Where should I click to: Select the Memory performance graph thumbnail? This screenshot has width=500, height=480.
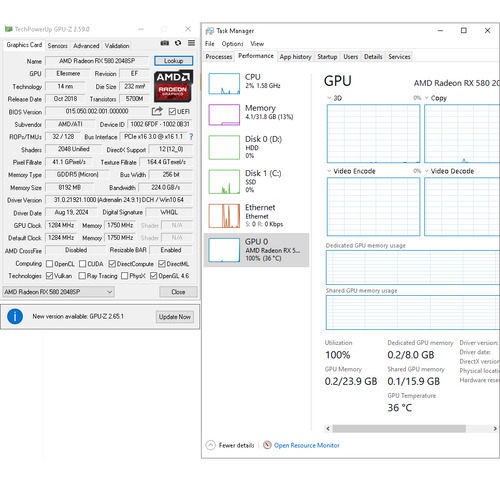coord(224,115)
